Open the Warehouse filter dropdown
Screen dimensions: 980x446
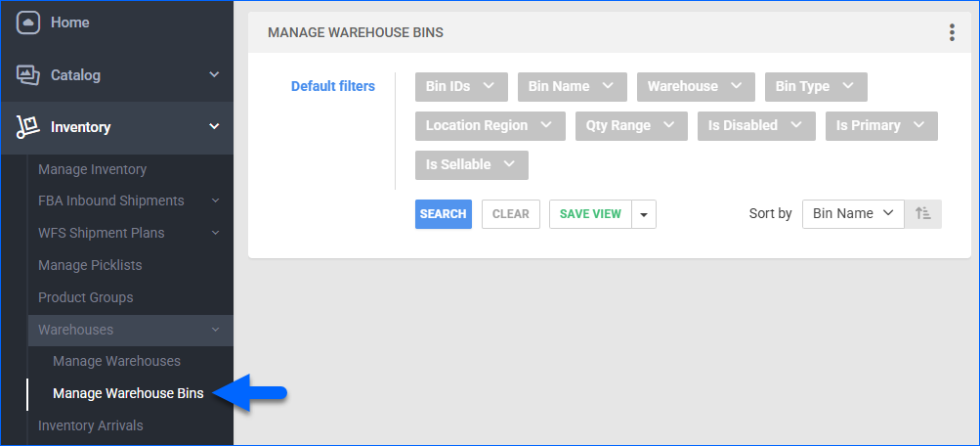[696, 86]
